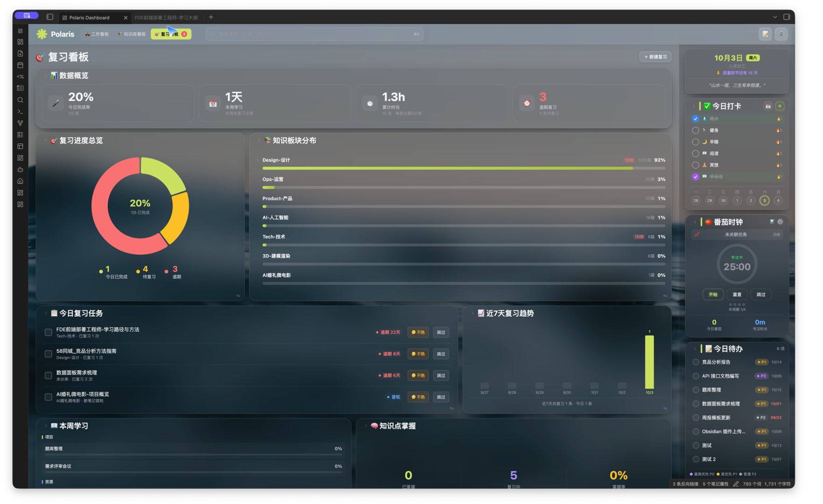Open the calendar icon in left sidebar
Viewport: 823px width, 504px height.
[20, 65]
